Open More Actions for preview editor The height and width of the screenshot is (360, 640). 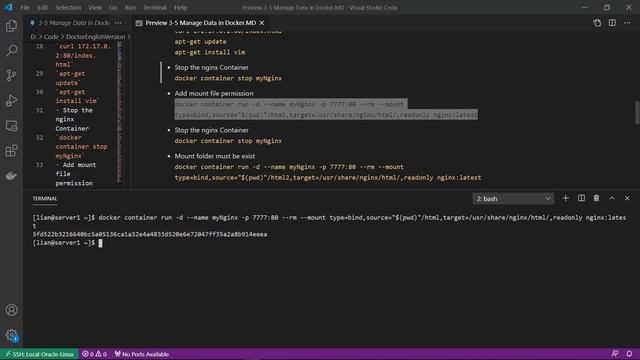[x=627, y=23]
